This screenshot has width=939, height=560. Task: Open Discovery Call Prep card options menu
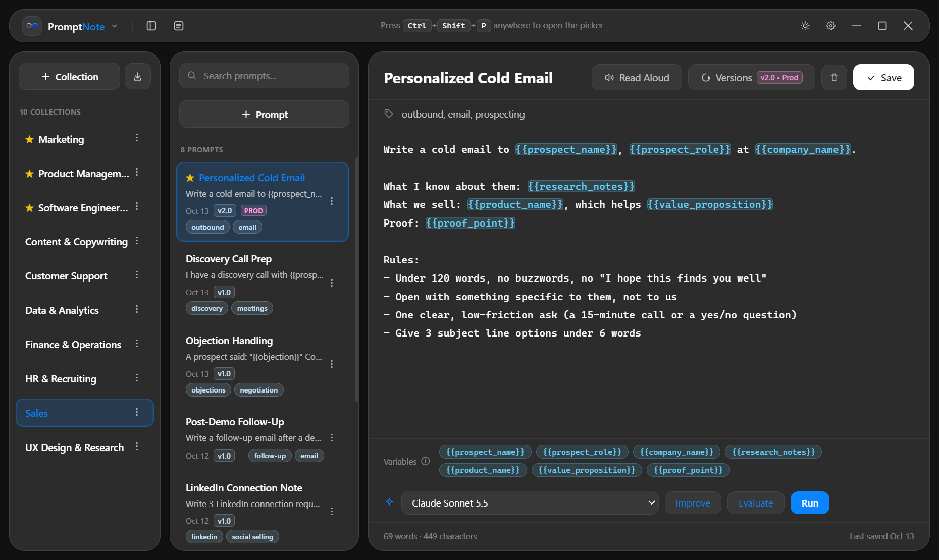click(x=332, y=283)
